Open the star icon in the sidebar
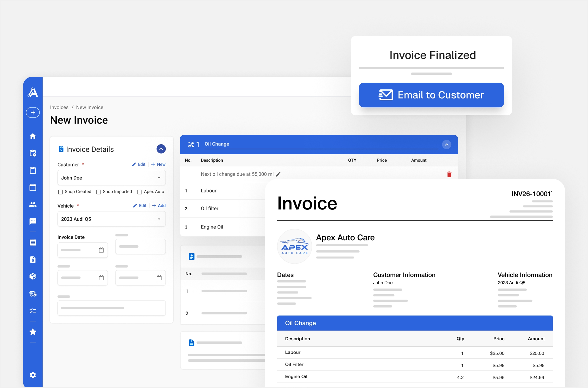This screenshot has width=588, height=388. click(x=33, y=332)
